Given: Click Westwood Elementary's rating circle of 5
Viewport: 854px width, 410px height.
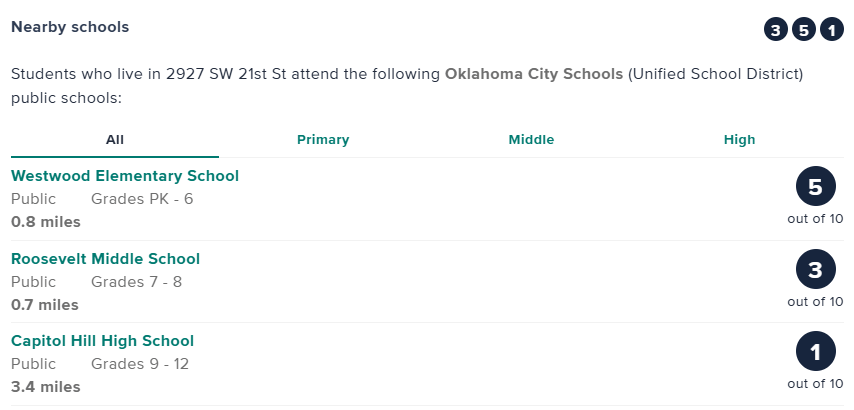Looking at the screenshot, I should [x=815, y=187].
